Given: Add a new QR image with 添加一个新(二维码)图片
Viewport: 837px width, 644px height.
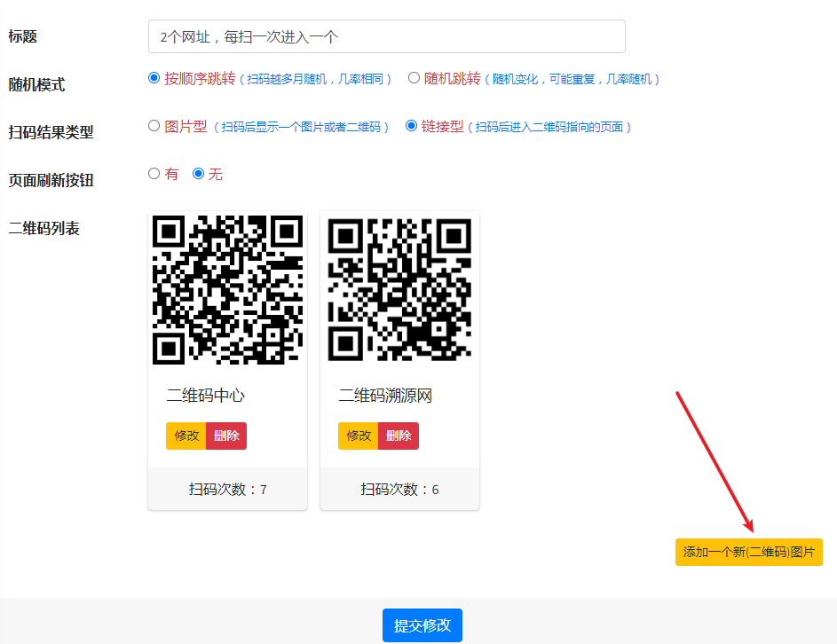Looking at the screenshot, I should coord(749,552).
